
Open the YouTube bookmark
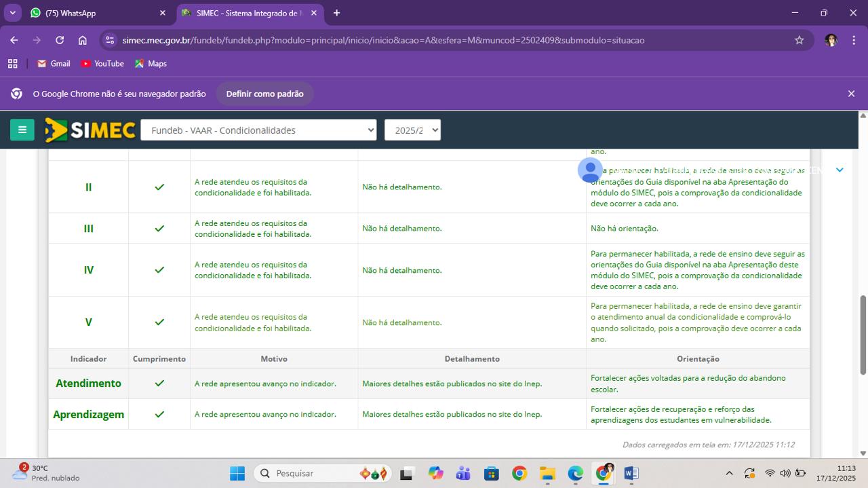[102, 63]
